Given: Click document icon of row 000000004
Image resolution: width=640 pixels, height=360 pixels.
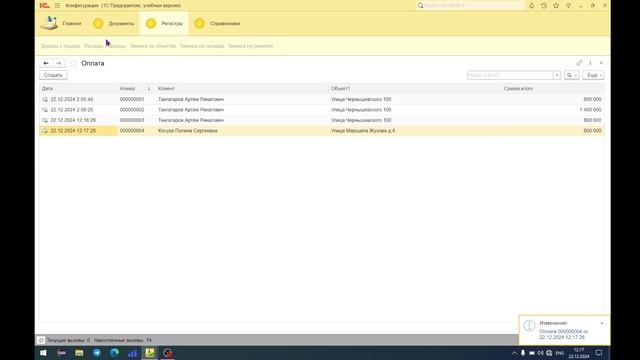Looking at the screenshot, I should [x=45, y=131].
